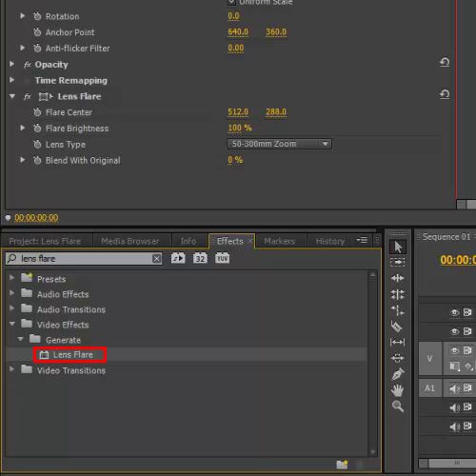476x476 pixels.
Task: Expand the Audio Transitions folder
Action: [11, 307]
